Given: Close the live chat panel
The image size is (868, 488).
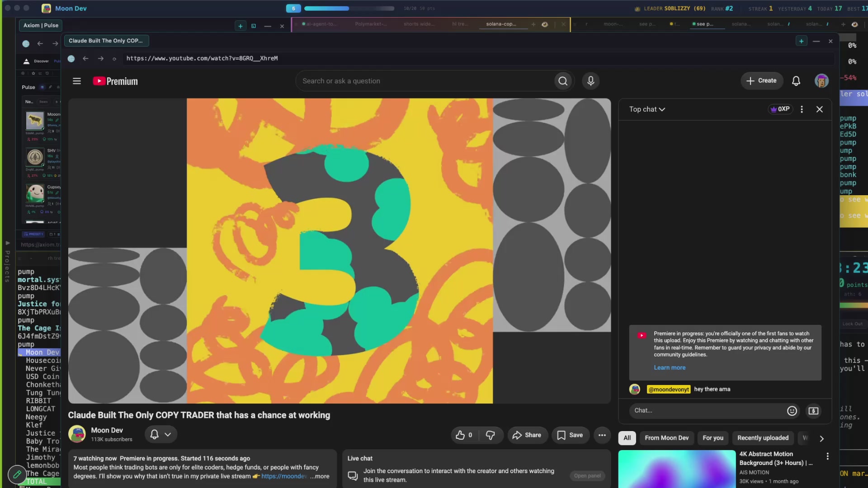Looking at the screenshot, I should 819,109.
